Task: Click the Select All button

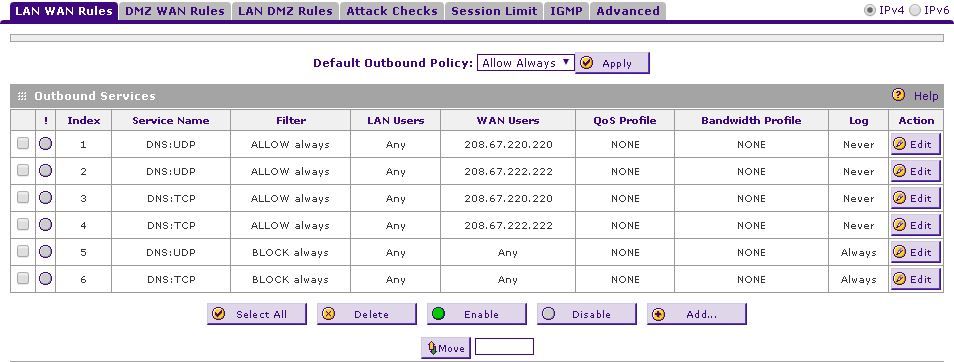Action: click(257, 314)
